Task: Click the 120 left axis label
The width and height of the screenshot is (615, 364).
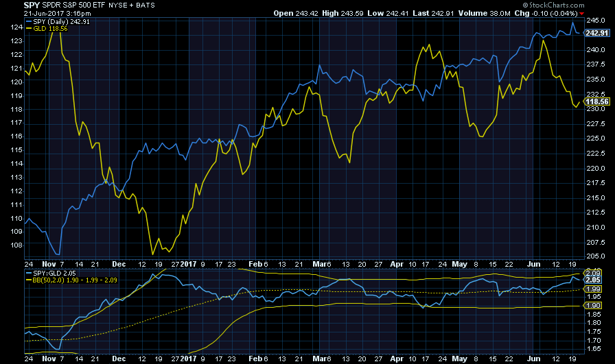Action: [16, 82]
